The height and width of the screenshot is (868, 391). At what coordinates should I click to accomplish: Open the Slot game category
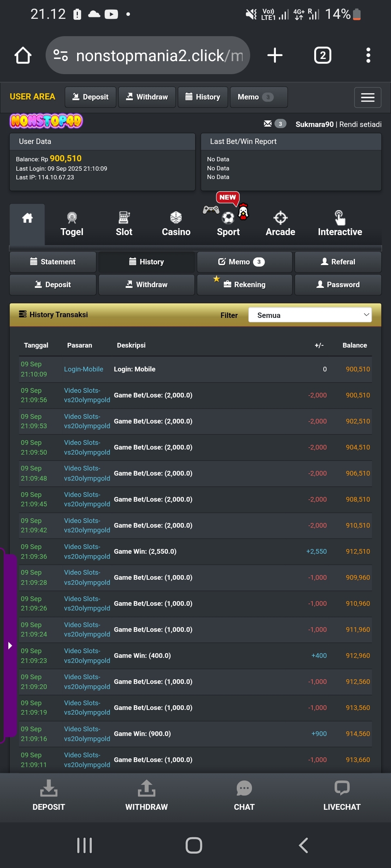coord(124,224)
